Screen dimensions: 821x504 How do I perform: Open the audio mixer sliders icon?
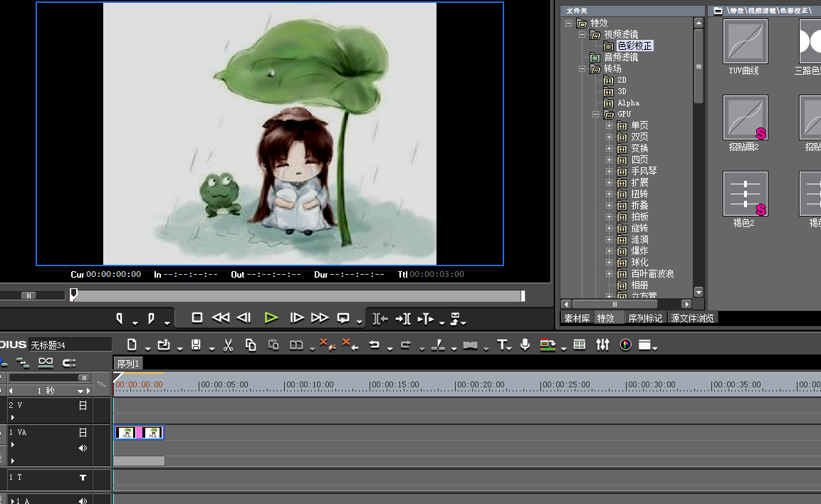[602, 345]
